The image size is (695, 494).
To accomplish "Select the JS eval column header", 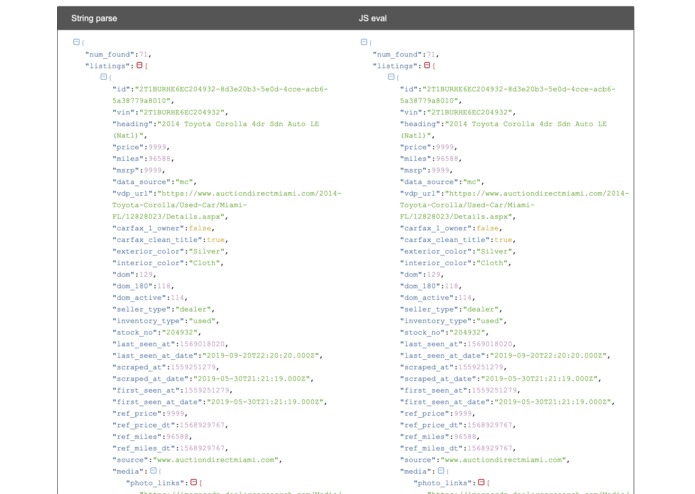I will [373, 18].
